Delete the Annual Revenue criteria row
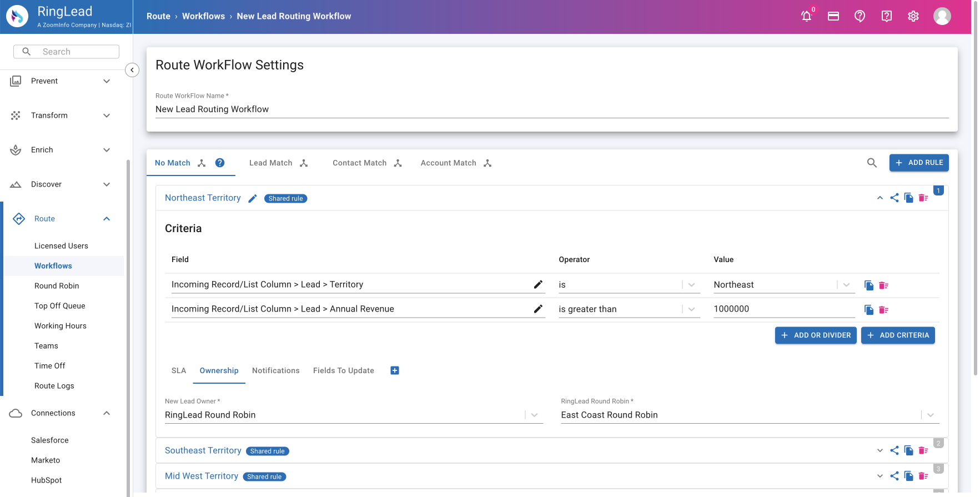 coord(883,310)
